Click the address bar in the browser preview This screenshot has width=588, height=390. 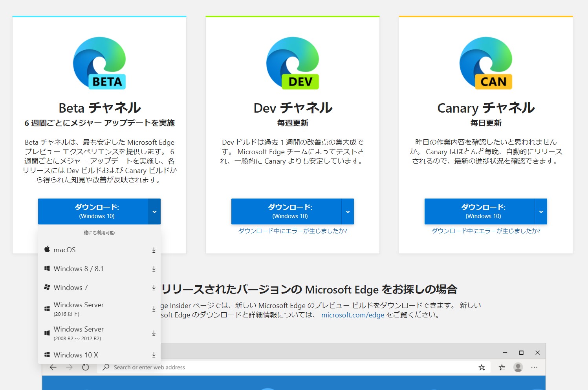[x=275, y=367]
